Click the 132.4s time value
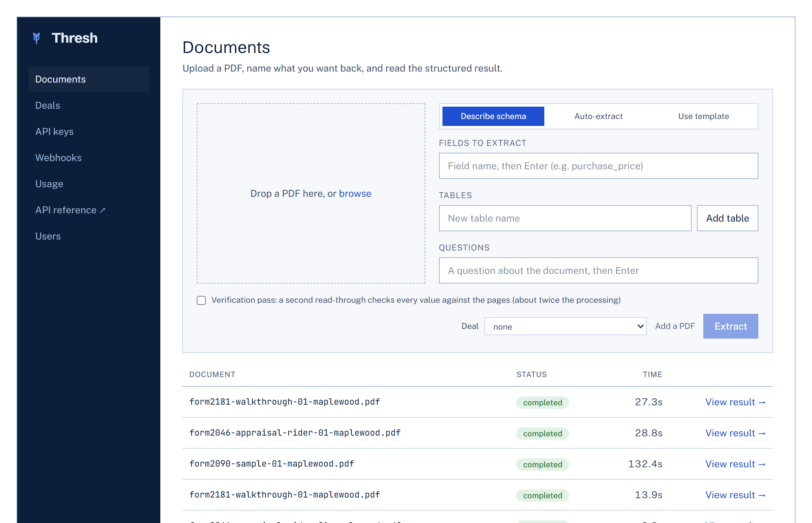The image size is (812, 523). click(x=645, y=464)
